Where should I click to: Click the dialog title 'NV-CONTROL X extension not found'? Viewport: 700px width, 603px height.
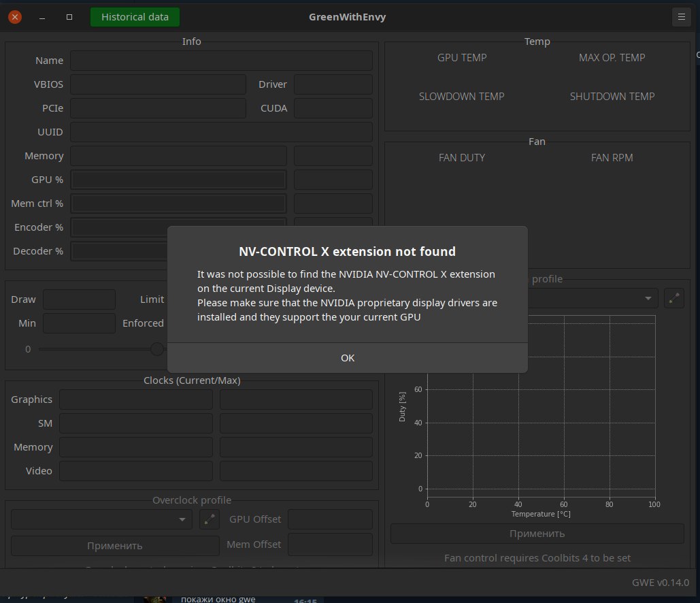[348, 251]
